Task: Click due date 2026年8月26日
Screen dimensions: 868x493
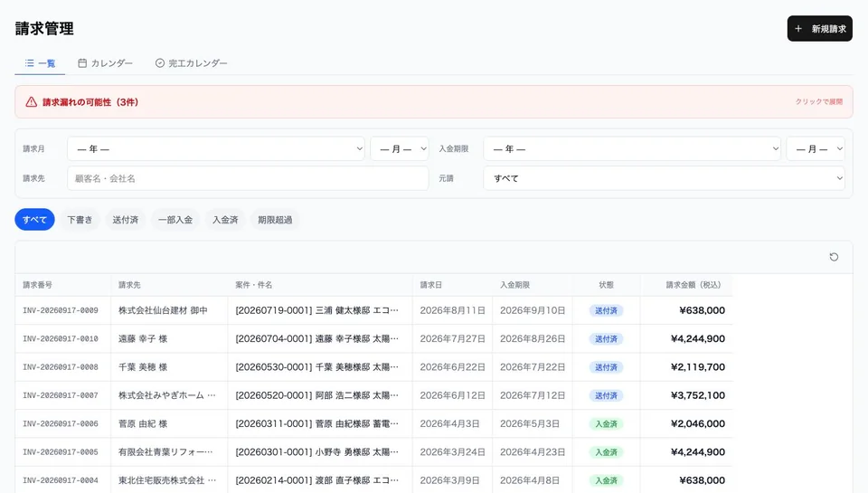Action: click(x=533, y=338)
